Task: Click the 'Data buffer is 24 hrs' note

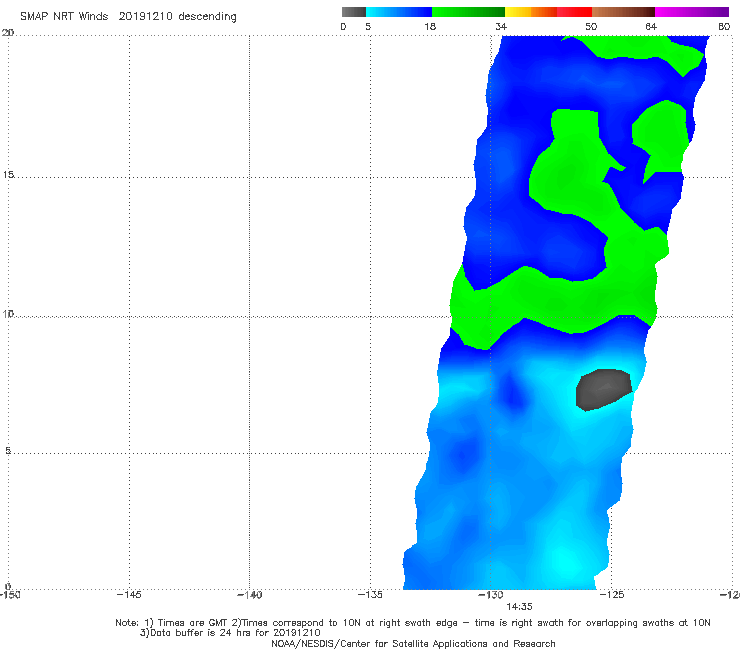Action: pos(230,633)
